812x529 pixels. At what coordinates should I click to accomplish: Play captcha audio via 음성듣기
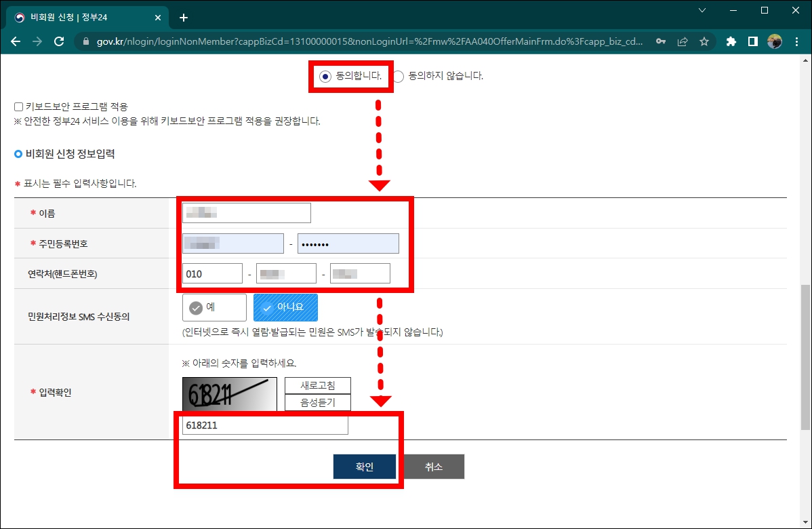(x=317, y=401)
